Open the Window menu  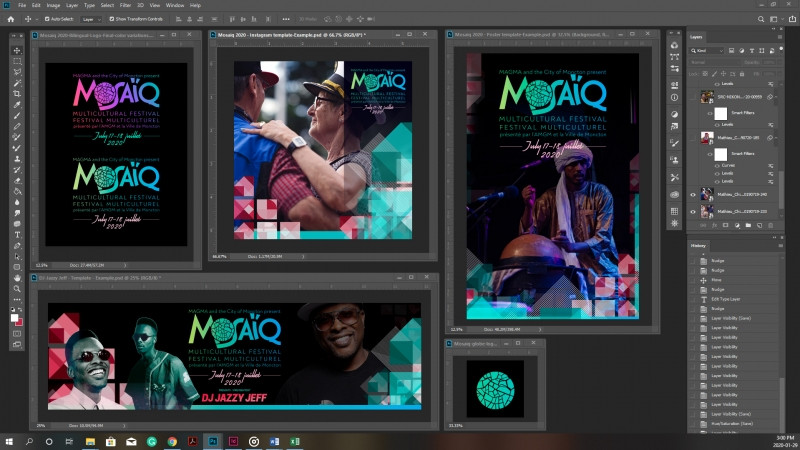pos(174,5)
